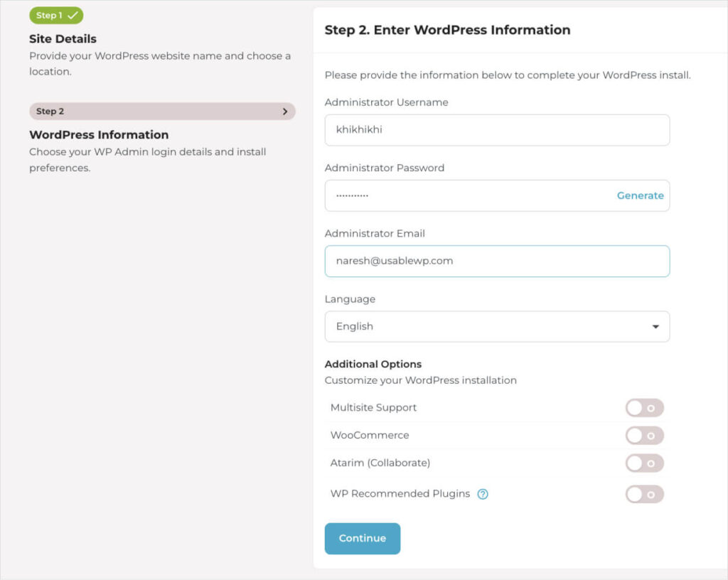Viewport: 728px width, 580px height.
Task: Focus the Administrator Username field
Action: (x=496, y=130)
